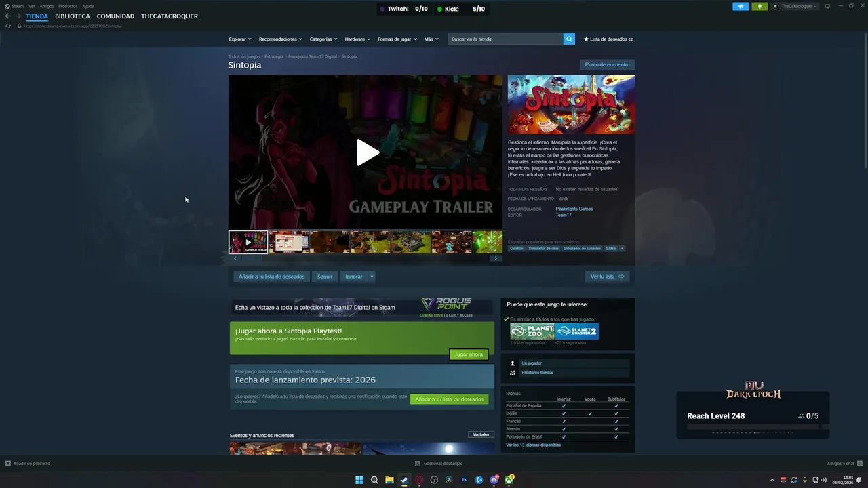
Task: Click the Ver todos events button
Action: coord(481,434)
